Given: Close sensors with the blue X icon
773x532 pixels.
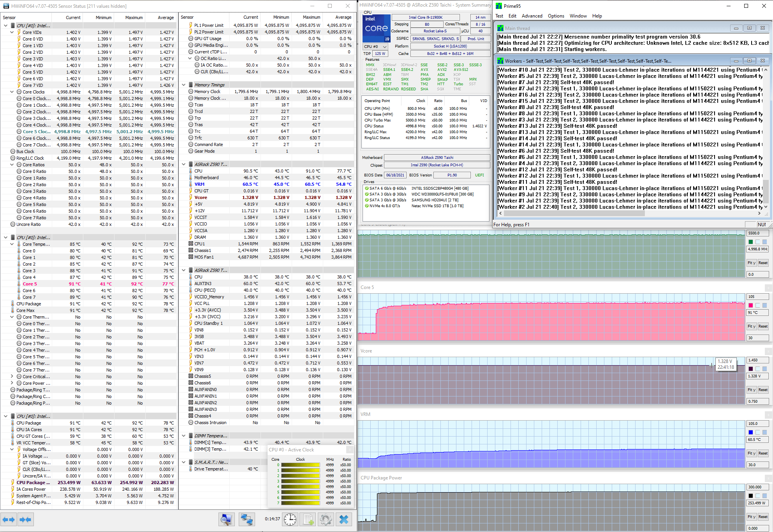Looking at the screenshot, I should pyautogui.click(x=344, y=519).
